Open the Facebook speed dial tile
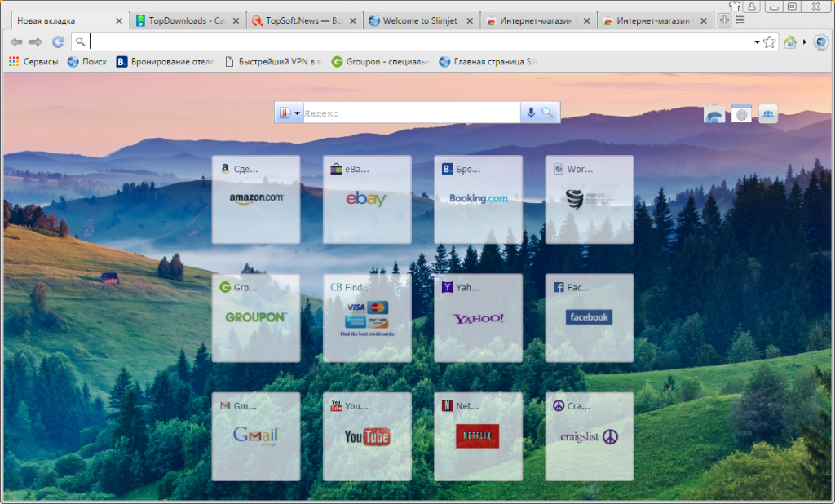 pos(590,318)
